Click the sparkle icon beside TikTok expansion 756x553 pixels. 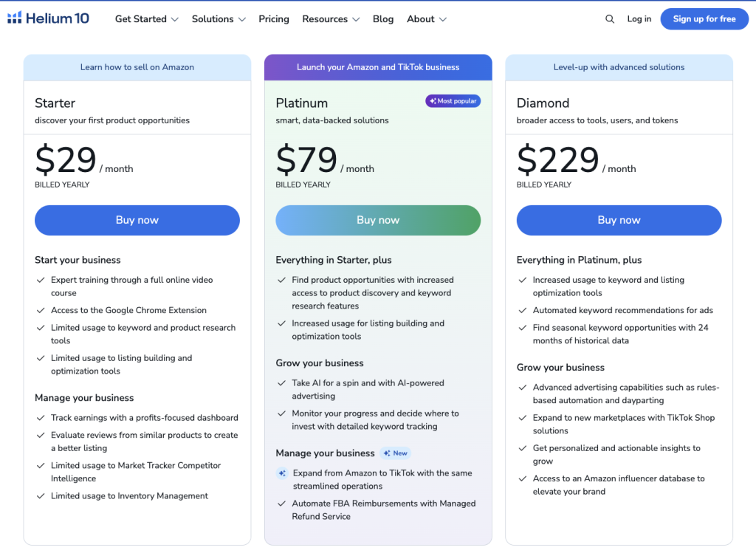pyautogui.click(x=282, y=473)
